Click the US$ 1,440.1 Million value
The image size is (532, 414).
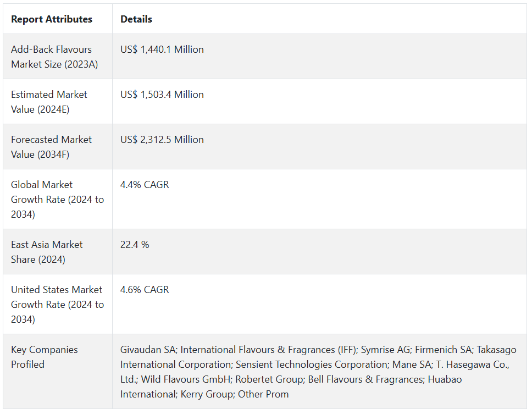coord(162,49)
